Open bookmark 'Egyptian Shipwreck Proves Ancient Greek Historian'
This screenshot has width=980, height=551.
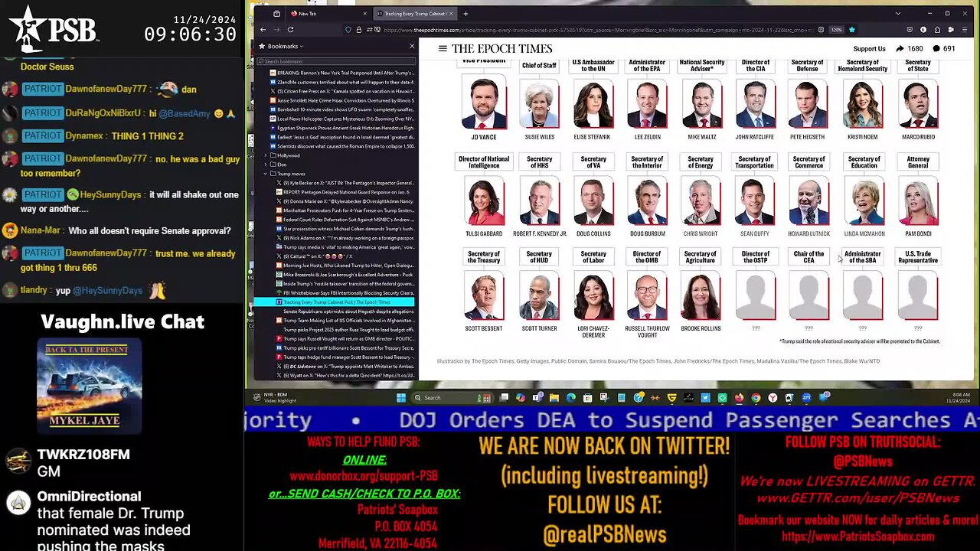pyautogui.click(x=341, y=128)
